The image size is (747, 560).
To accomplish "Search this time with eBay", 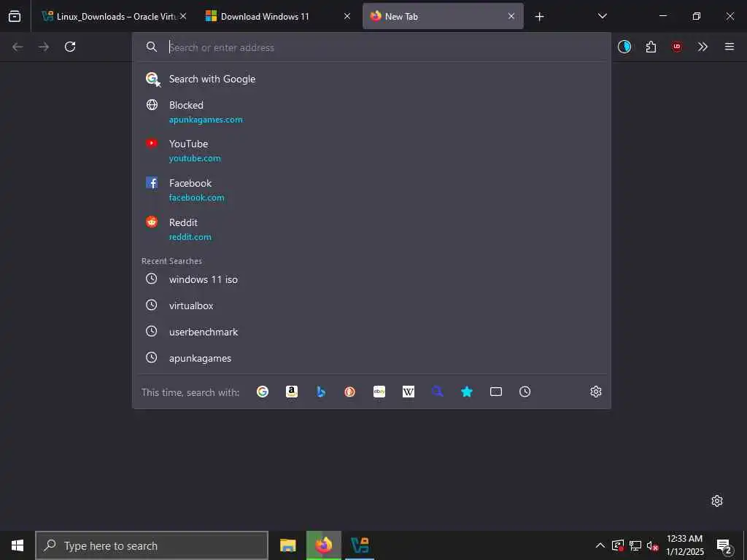I will click(379, 392).
